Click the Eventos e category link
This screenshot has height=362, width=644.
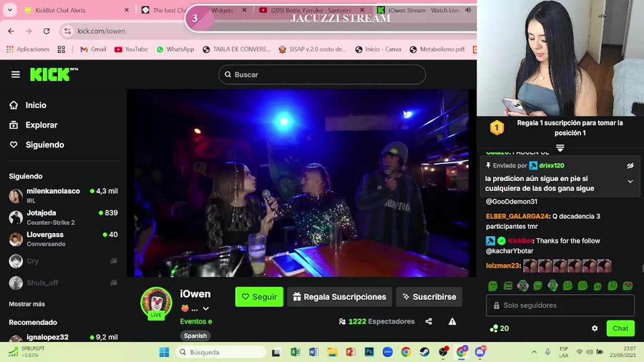(x=196, y=321)
